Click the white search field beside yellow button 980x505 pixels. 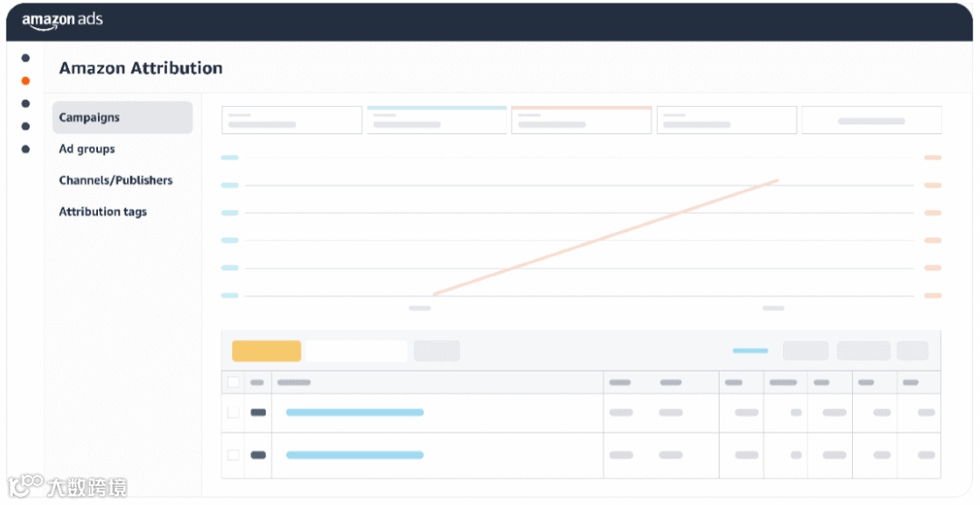[x=356, y=351]
